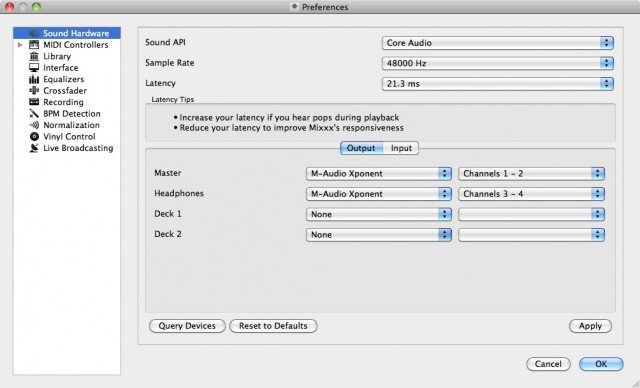This screenshot has width=640, height=388.
Task: Click the Latency Tips heading
Action: pyautogui.click(x=173, y=100)
